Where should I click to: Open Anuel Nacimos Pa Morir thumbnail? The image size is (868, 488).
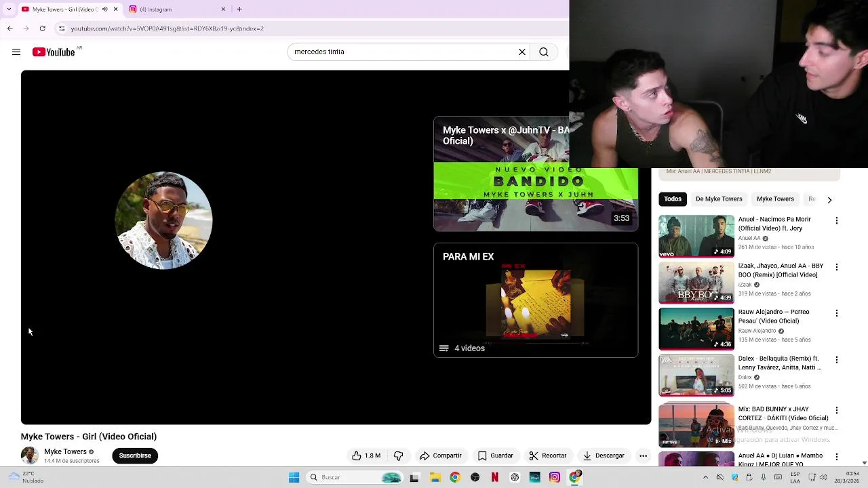pos(696,236)
